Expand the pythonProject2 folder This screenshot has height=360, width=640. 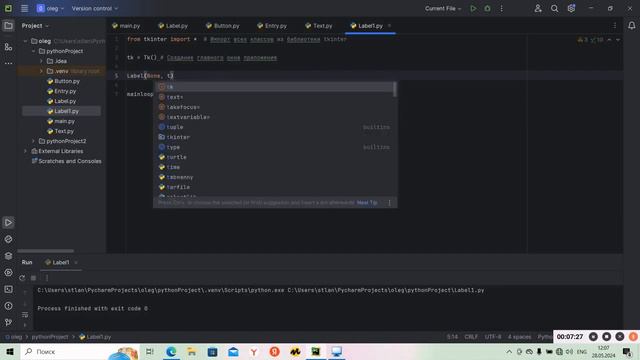pos(33,141)
